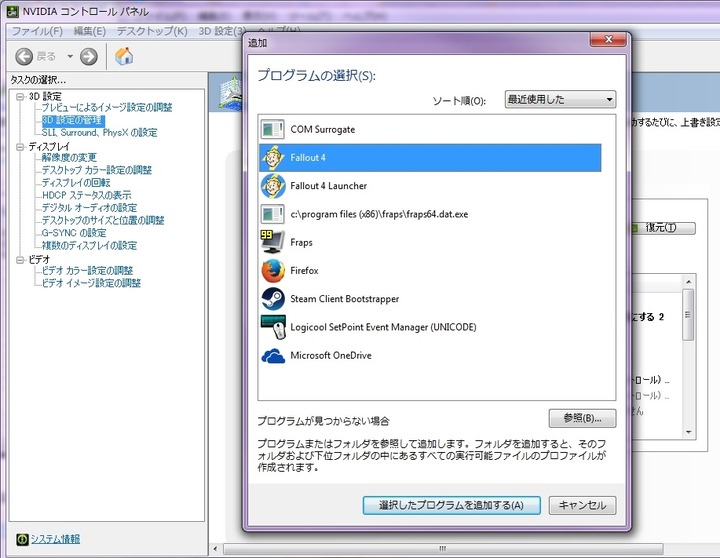Open the ファイル(F) menu

(x=37, y=31)
